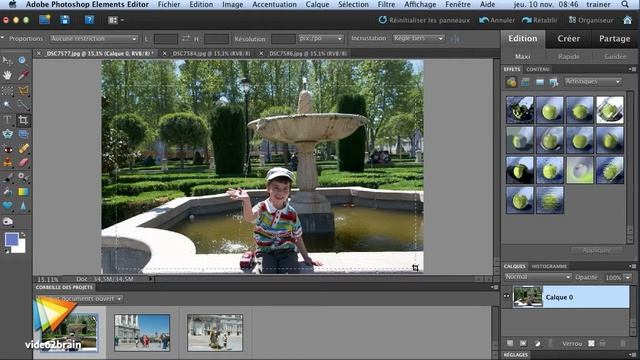Select the Magic Wand tool
This screenshot has height=360, width=640.
(7, 105)
